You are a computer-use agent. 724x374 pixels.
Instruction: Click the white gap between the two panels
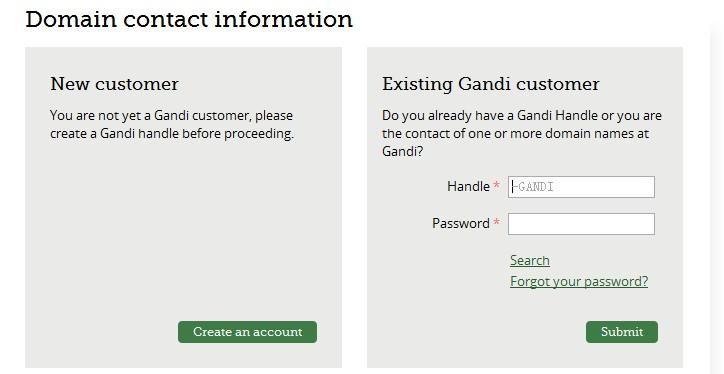tap(354, 207)
